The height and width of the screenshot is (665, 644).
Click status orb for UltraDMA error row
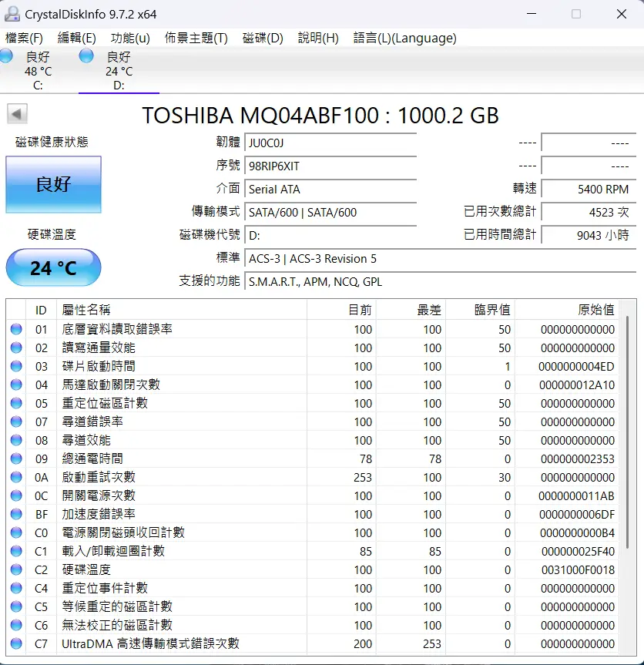point(16,644)
